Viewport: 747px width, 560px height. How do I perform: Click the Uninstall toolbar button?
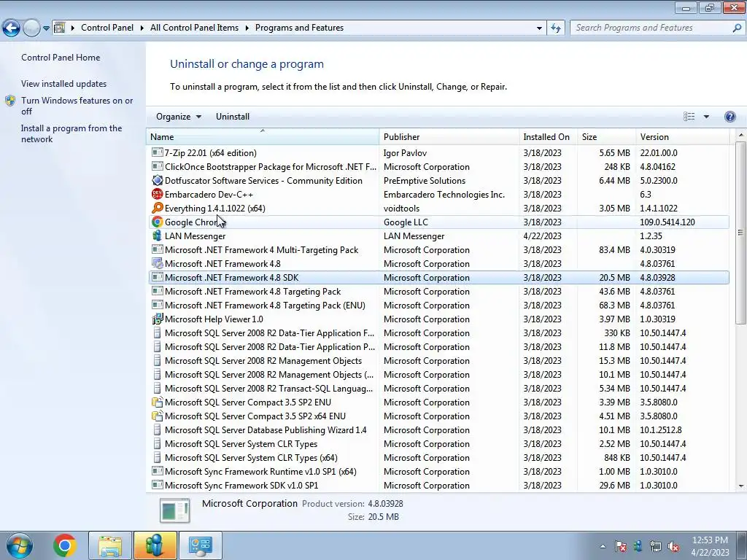tap(233, 117)
